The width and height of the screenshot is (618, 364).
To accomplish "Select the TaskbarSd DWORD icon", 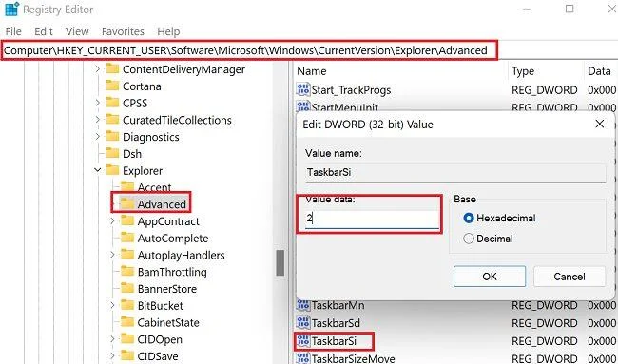I will coord(303,323).
